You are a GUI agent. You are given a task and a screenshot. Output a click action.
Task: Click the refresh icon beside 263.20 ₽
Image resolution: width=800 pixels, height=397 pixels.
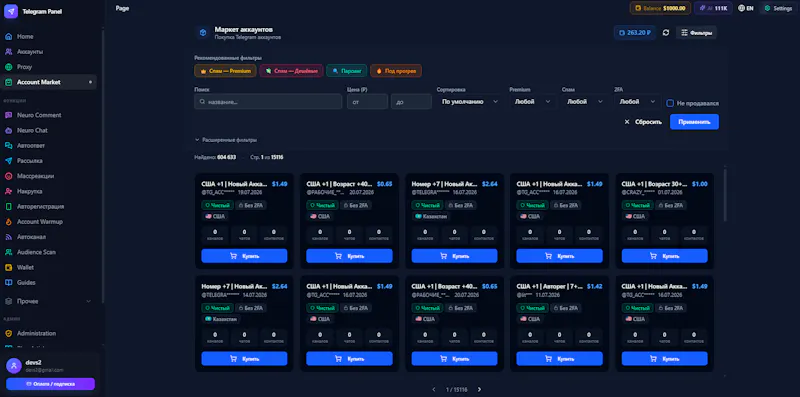click(x=666, y=33)
